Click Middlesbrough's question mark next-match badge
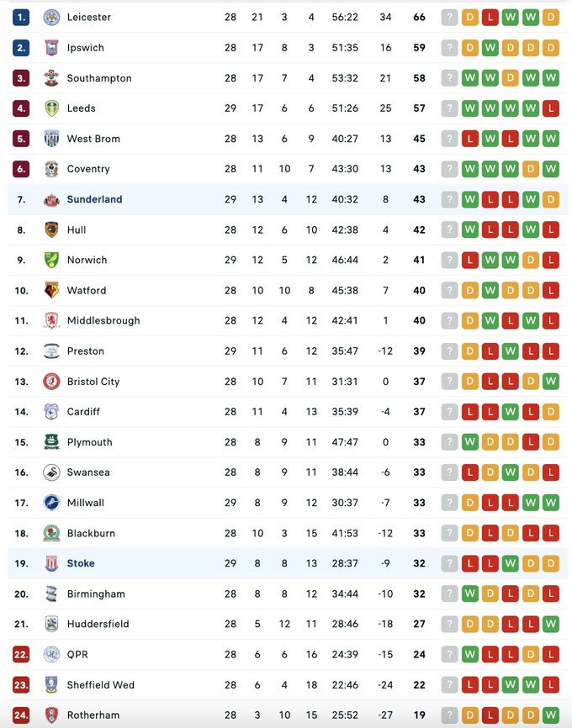572x728 pixels. [x=450, y=320]
